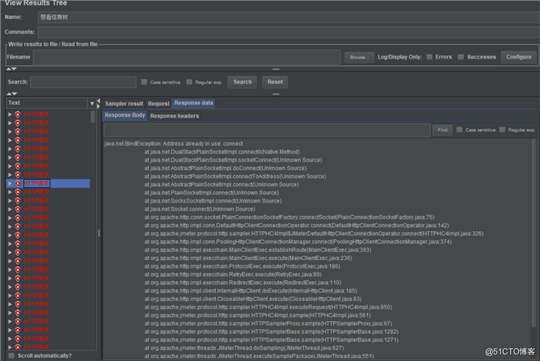Click the 'java.net.PlainSocketImpl.connect' stack line
Screen dimensions: 540x361
tap(211, 193)
